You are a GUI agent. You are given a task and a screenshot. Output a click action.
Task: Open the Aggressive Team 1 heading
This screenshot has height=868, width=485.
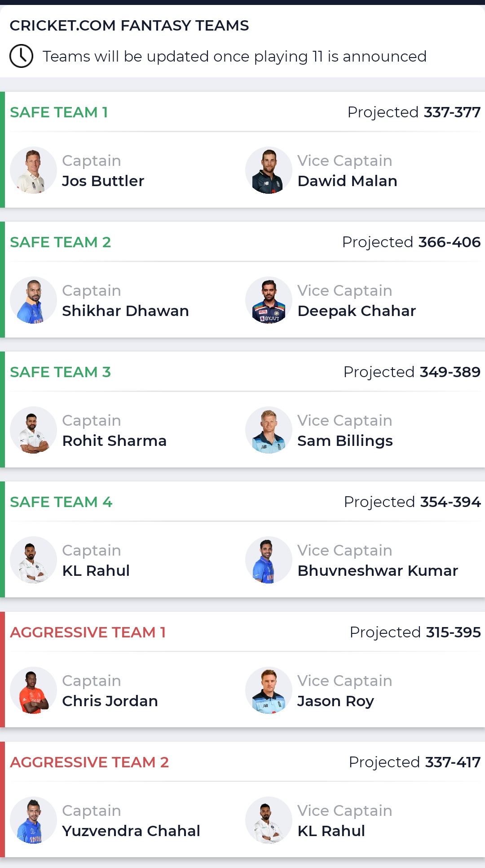(x=88, y=632)
